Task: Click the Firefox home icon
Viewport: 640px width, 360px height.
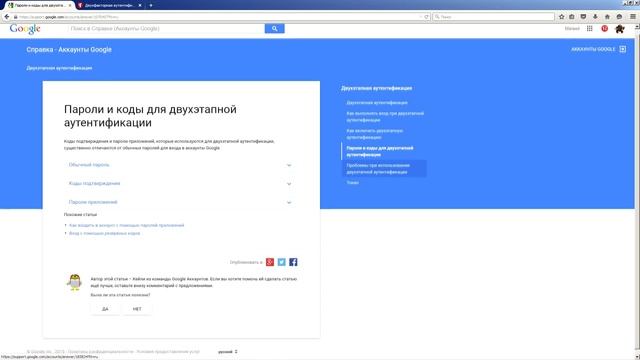Action: point(607,17)
